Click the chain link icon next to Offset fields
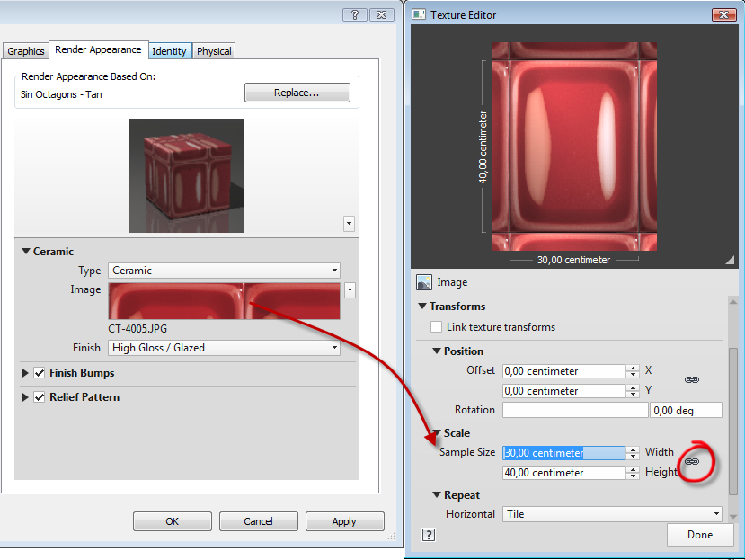Image resolution: width=745 pixels, height=560 pixels. (691, 379)
